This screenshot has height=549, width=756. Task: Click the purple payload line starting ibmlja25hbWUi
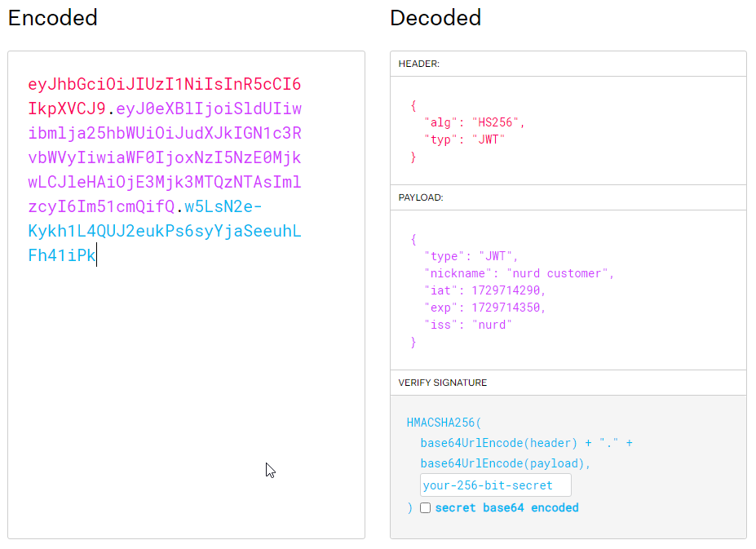[x=165, y=133]
